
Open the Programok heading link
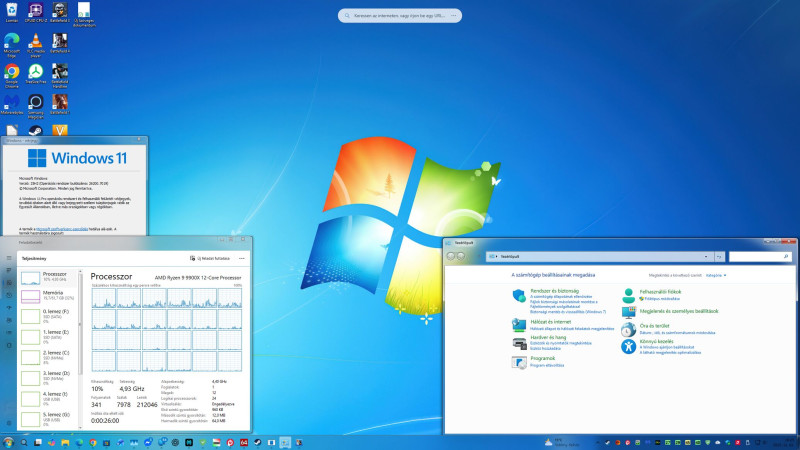pyautogui.click(x=542, y=358)
